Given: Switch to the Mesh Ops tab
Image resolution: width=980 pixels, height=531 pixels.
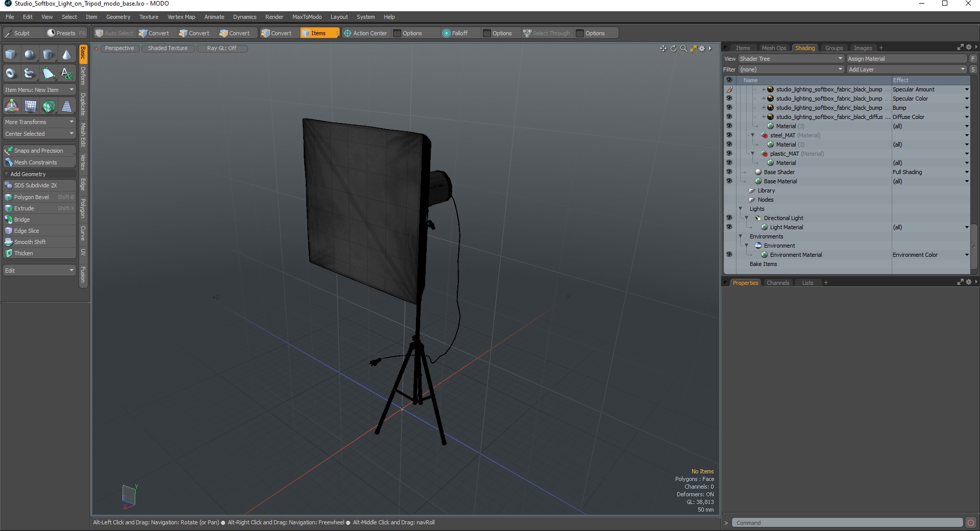Looking at the screenshot, I should 774,48.
